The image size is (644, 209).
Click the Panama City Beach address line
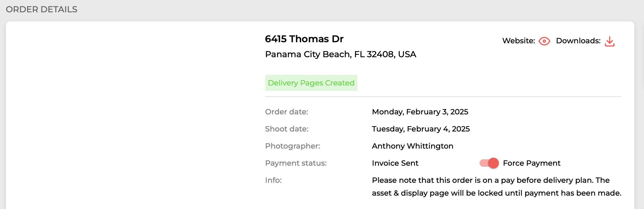pyautogui.click(x=340, y=54)
